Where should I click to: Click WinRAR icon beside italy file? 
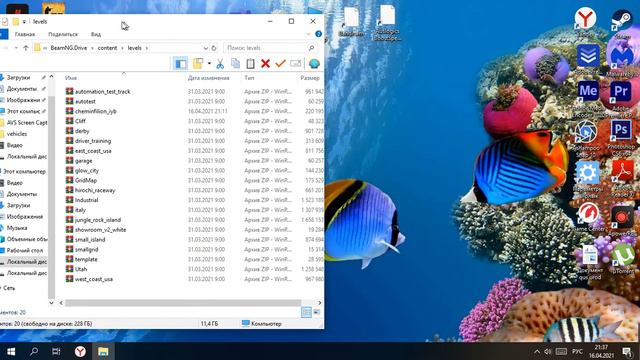point(69,209)
